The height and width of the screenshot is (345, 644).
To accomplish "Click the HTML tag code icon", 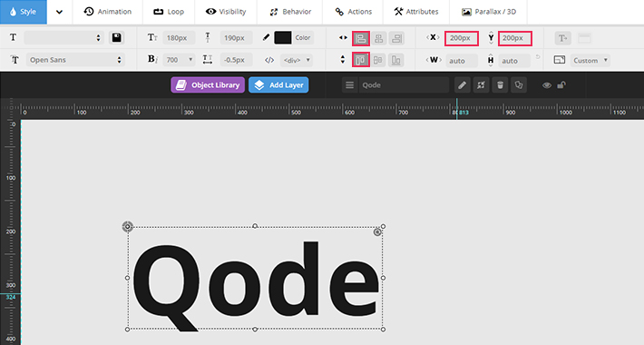I will [x=269, y=61].
